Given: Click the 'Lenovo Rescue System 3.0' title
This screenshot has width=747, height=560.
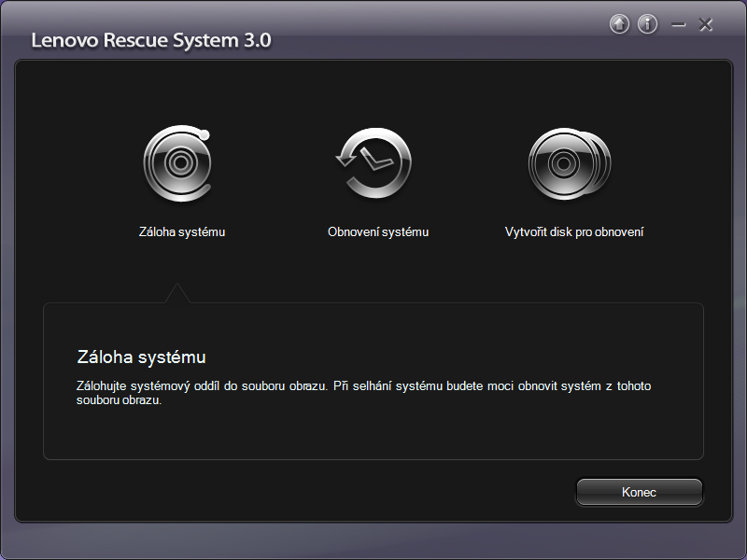Looking at the screenshot, I should (x=151, y=41).
